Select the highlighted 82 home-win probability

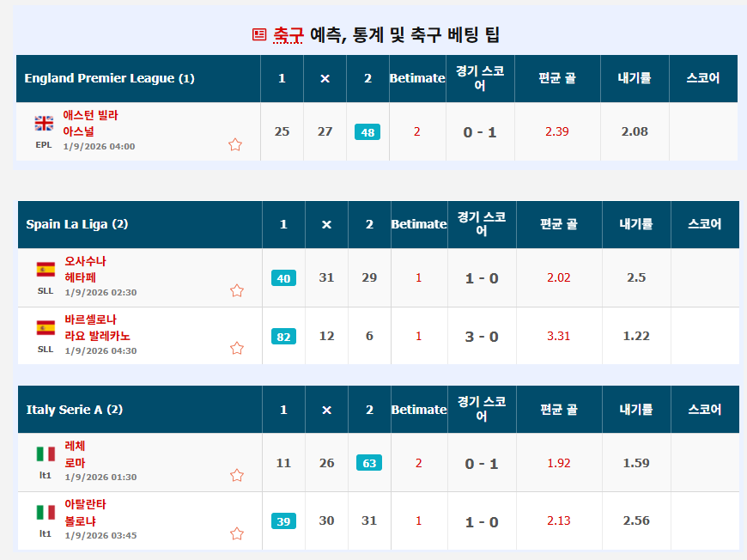click(283, 337)
